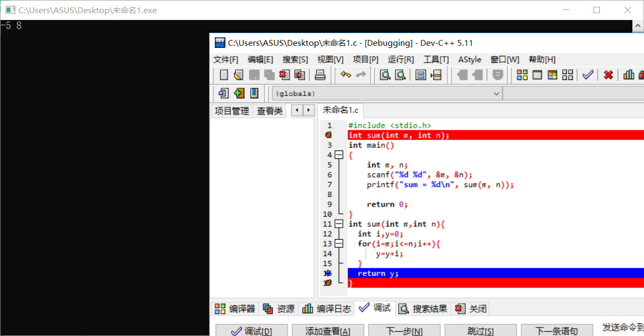Viewport: 644px width, 336px height.
Task: Click the Save All toolbar icon
Action: coord(270,75)
